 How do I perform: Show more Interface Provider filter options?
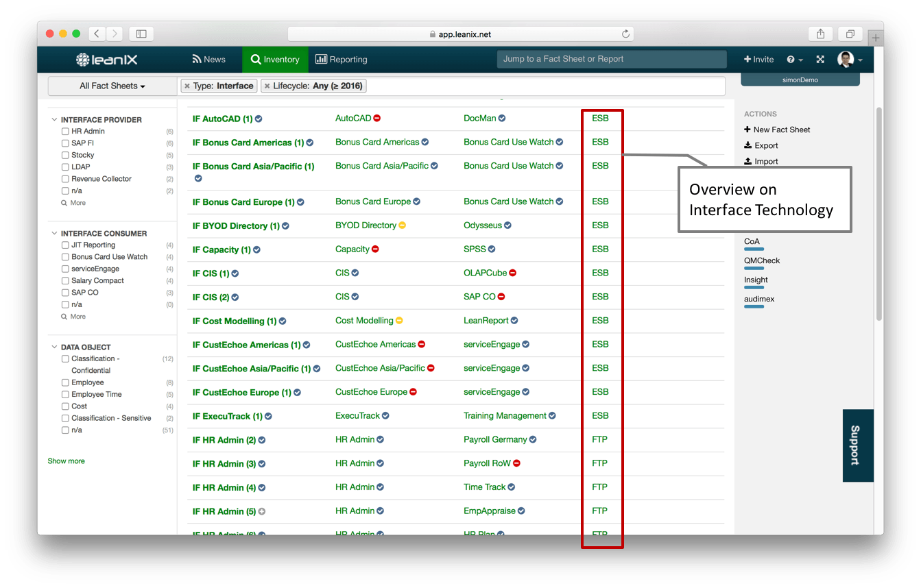click(73, 203)
